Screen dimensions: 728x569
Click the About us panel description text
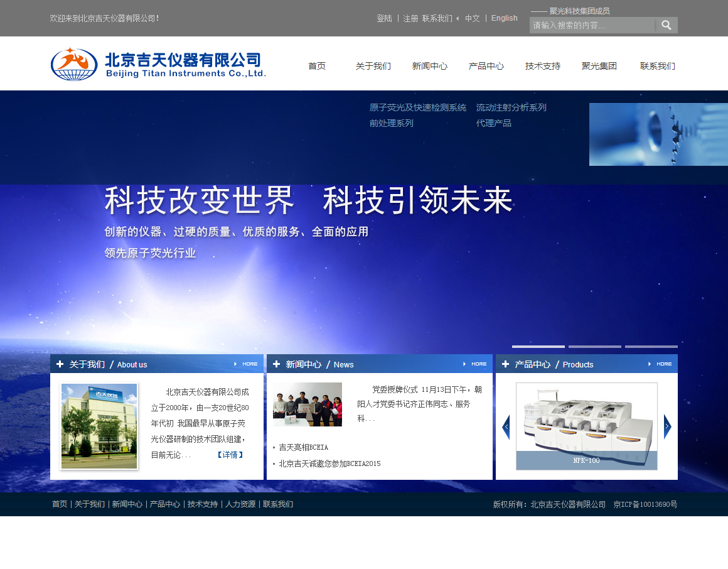click(x=200, y=423)
